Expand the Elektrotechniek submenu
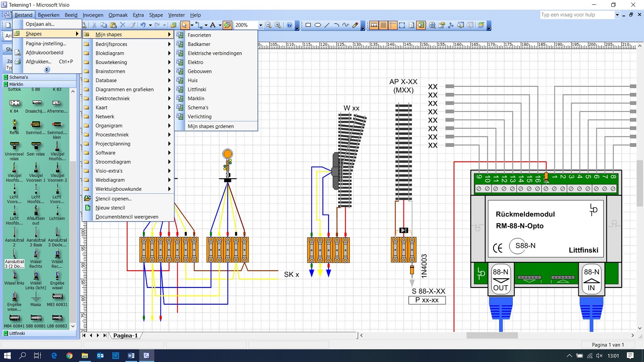This screenshot has height=362, width=644. point(128,99)
